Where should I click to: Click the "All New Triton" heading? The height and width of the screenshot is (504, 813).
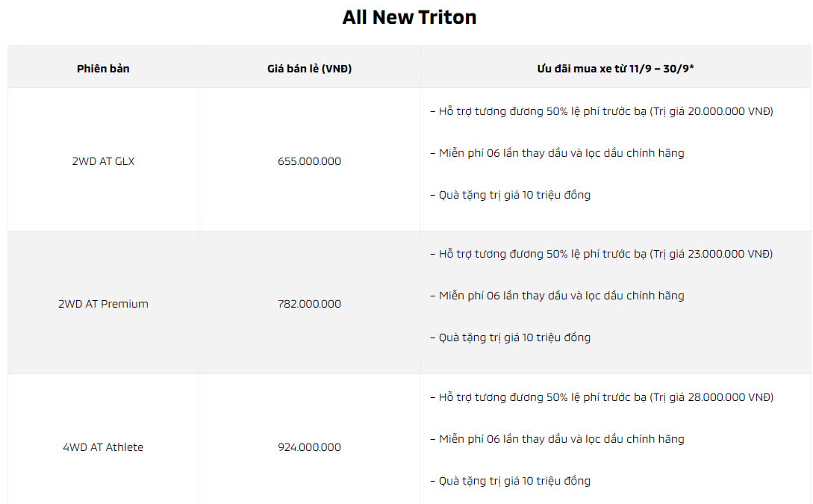409,18
